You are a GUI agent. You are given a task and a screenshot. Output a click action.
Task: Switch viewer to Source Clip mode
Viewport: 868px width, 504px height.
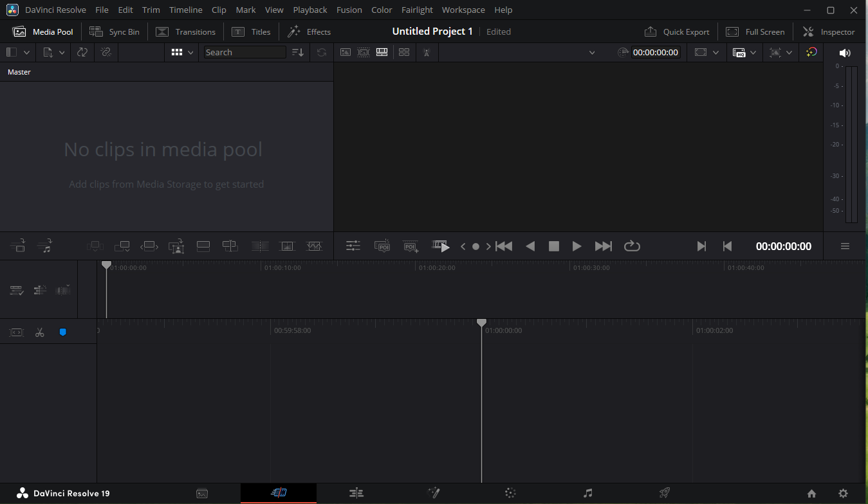pyautogui.click(x=346, y=52)
